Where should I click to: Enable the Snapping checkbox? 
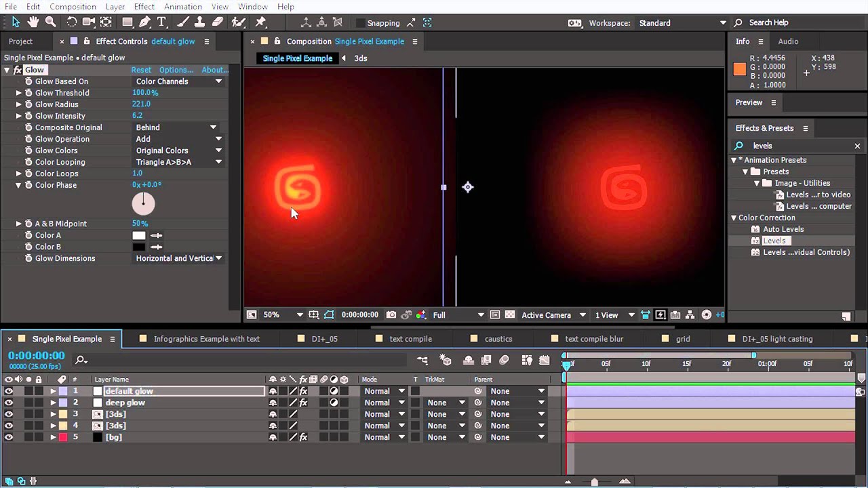point(361,23)
